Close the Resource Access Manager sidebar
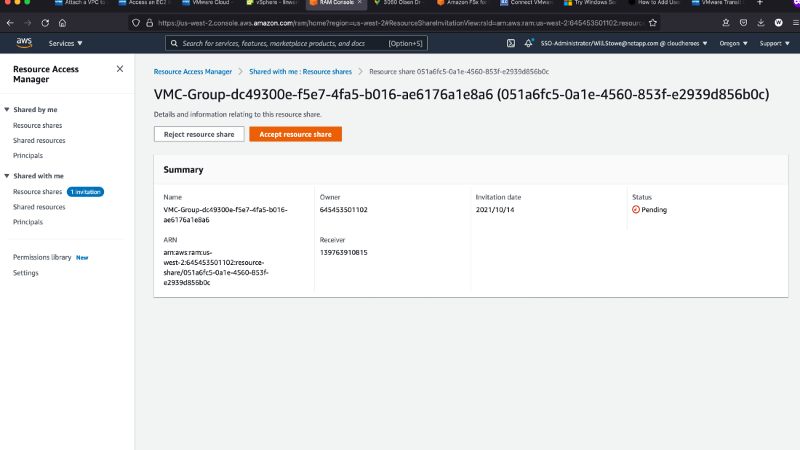 [x=120, y=69]
